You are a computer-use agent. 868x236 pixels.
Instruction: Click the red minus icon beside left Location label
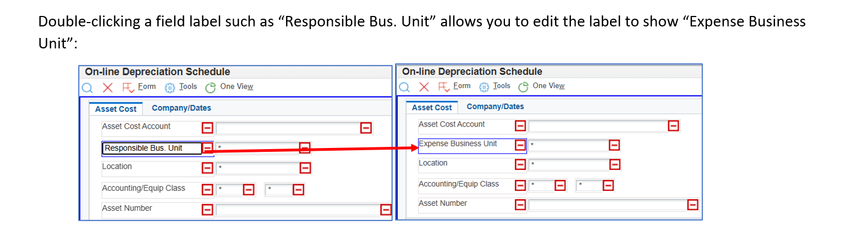pyautogui.click(x=207, y=168)
